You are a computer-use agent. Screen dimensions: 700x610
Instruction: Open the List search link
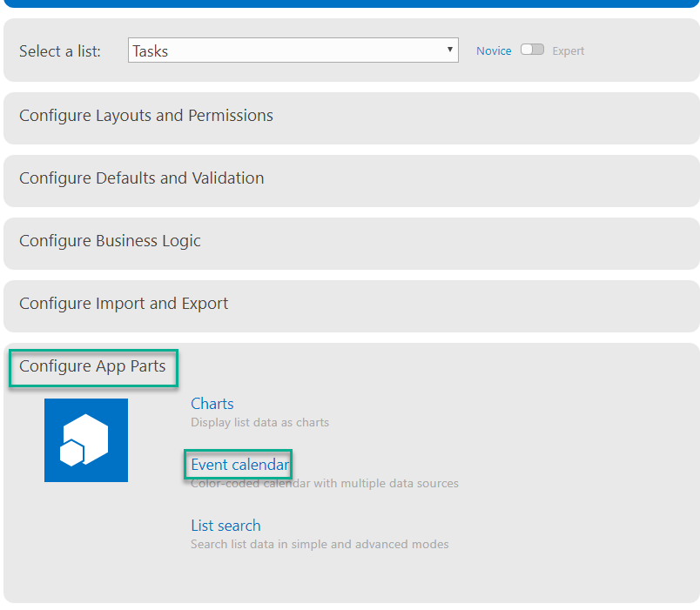(x=225, y=526)
